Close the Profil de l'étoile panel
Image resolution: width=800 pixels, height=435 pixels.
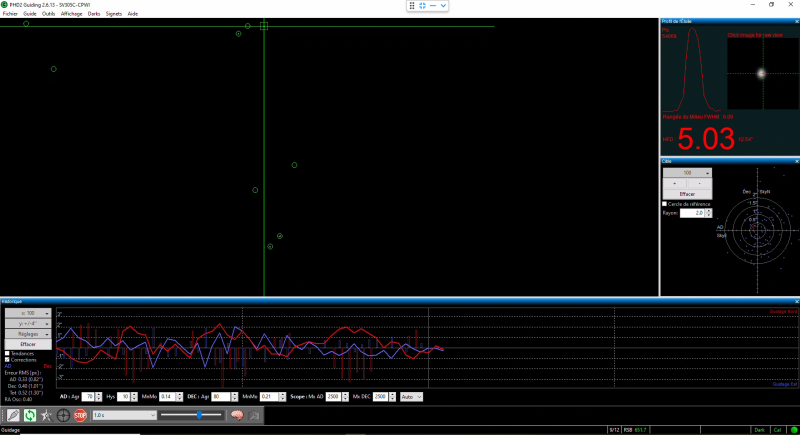pos(796,21)
